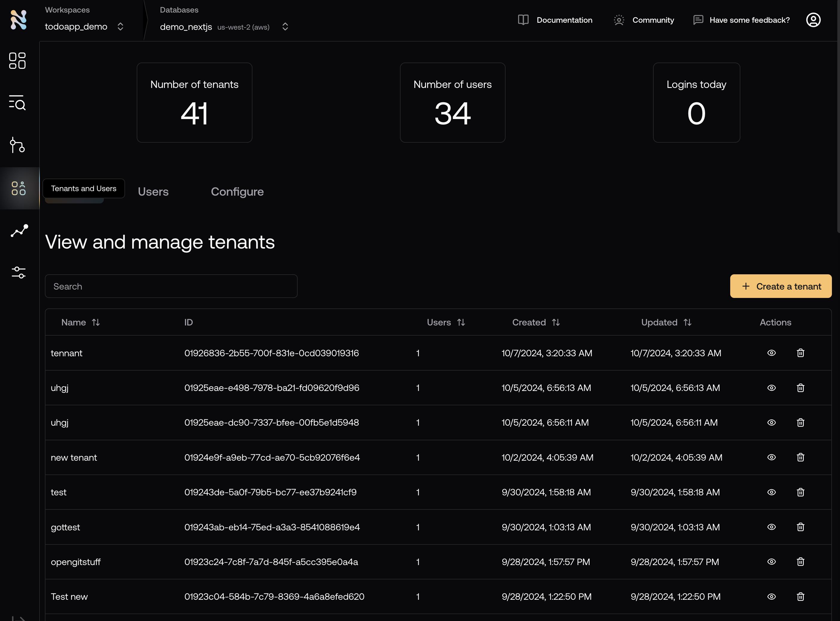840x621 pixels.
Task: Delete the opengitstuff tenant
Action: (x=800, y=561)
